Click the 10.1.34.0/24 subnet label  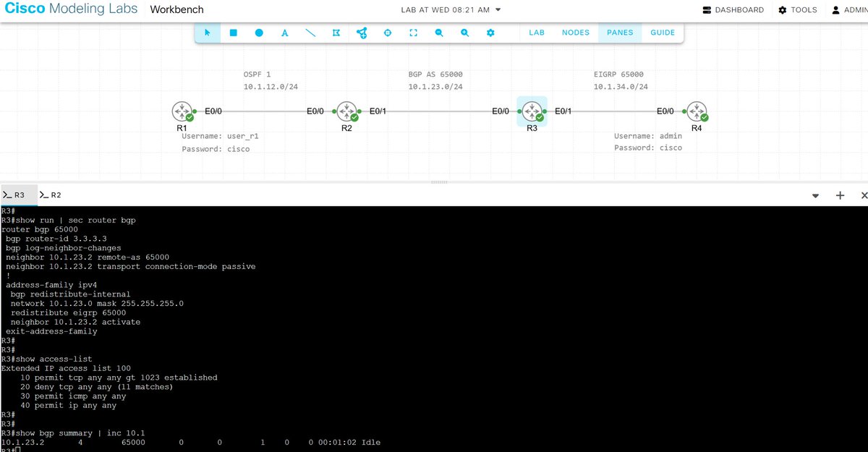(x=621, y=87)
